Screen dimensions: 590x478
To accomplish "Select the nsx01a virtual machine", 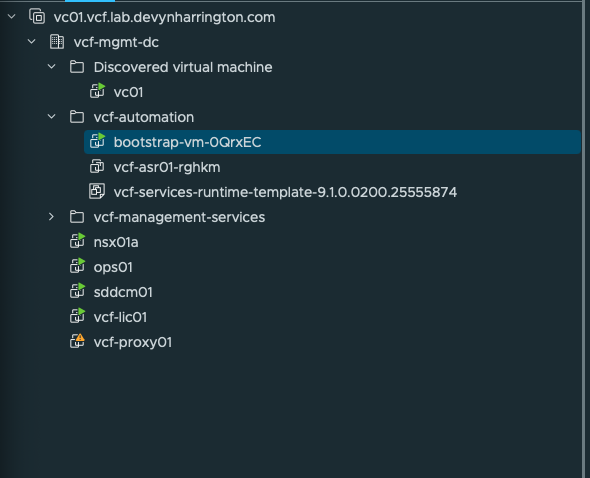I will pos(116,242).
